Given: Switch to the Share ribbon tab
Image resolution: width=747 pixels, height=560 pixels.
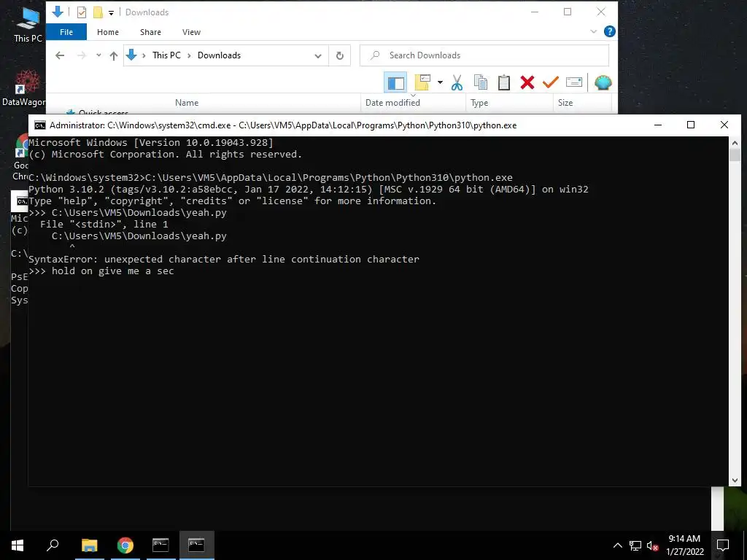Looking at the screenshot, I should click(x=150, y=32).
